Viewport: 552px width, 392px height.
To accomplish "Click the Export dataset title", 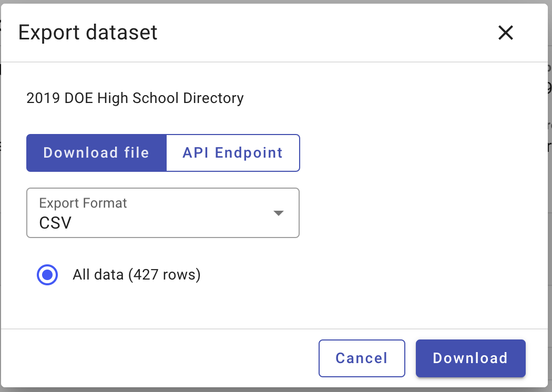I will pyautogui.click(x=88, y=33).
